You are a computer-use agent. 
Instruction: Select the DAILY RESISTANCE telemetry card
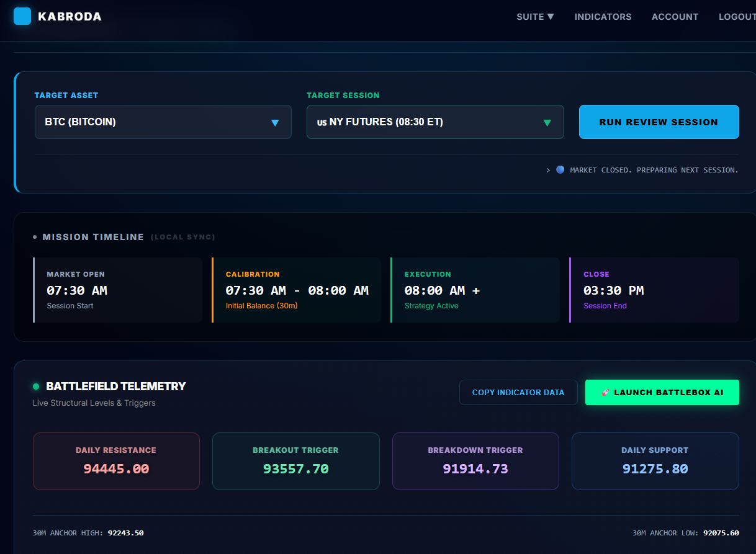116,461
